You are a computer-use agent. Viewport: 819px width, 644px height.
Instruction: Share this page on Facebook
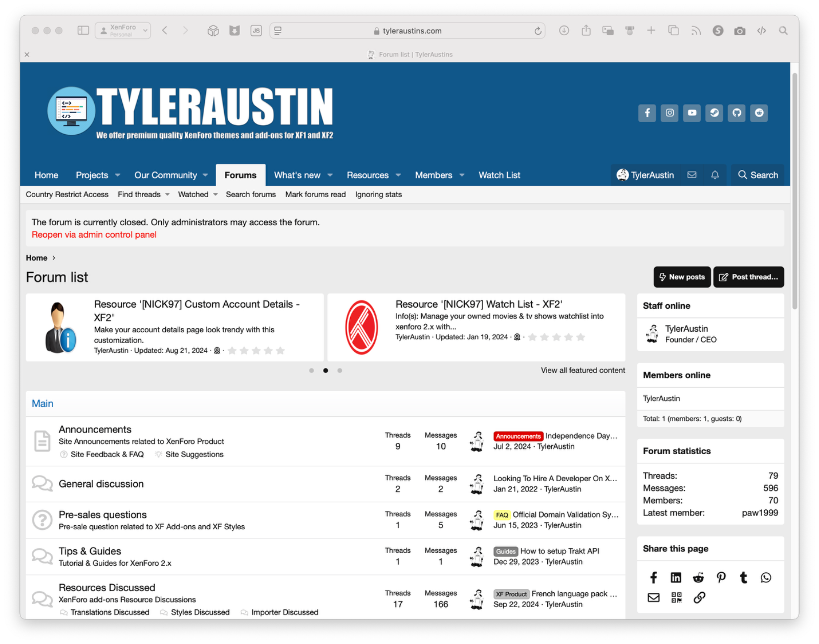click(654, 578)
